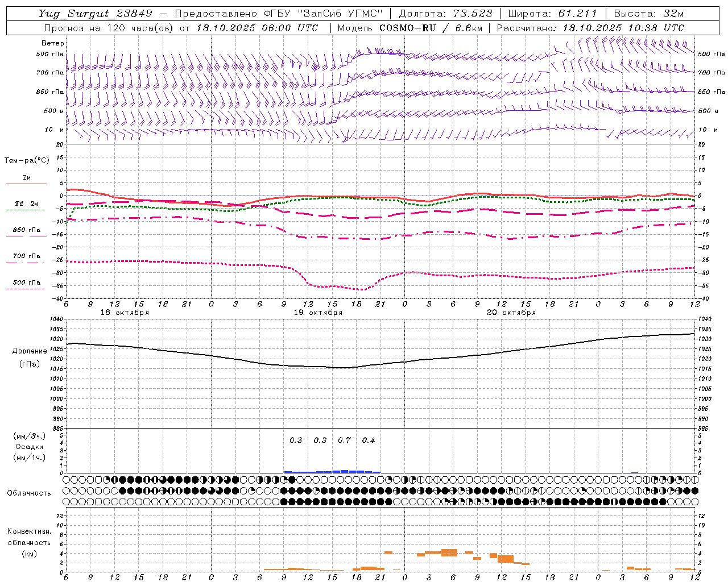
Task: Click the (мм/1ч.) precipitation unit label
Action: 30,458
